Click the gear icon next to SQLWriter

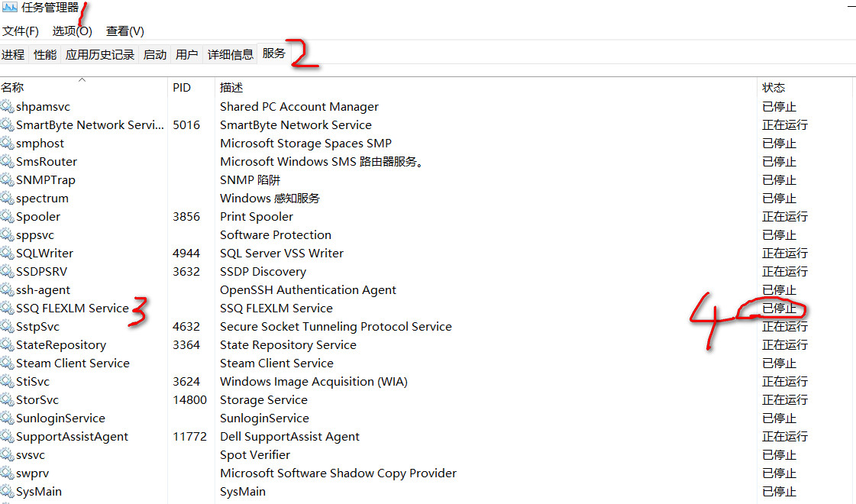point(8,254)
